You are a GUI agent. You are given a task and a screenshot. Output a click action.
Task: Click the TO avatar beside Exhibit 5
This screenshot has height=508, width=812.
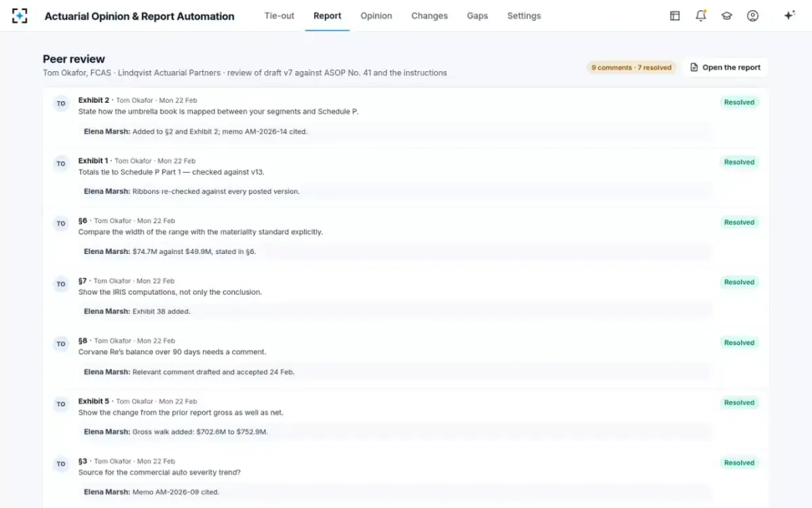pyautogui.click(x=61, y=404)
